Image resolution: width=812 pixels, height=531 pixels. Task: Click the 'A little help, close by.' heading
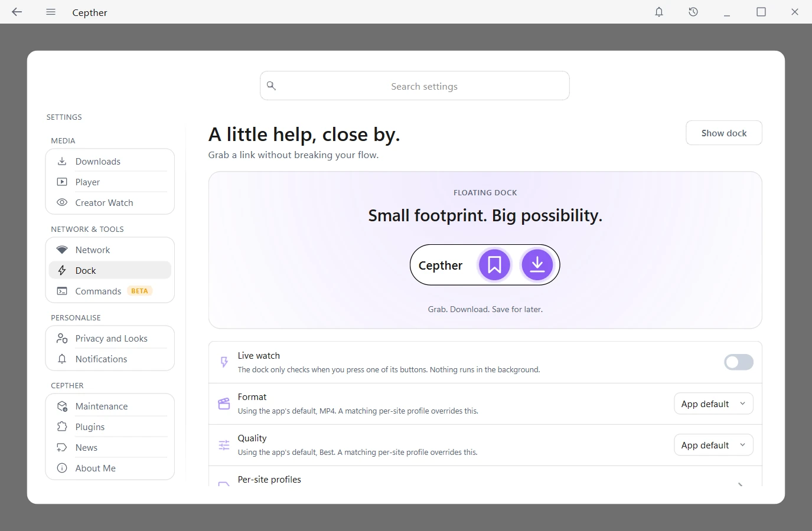[x=304, y=135]
